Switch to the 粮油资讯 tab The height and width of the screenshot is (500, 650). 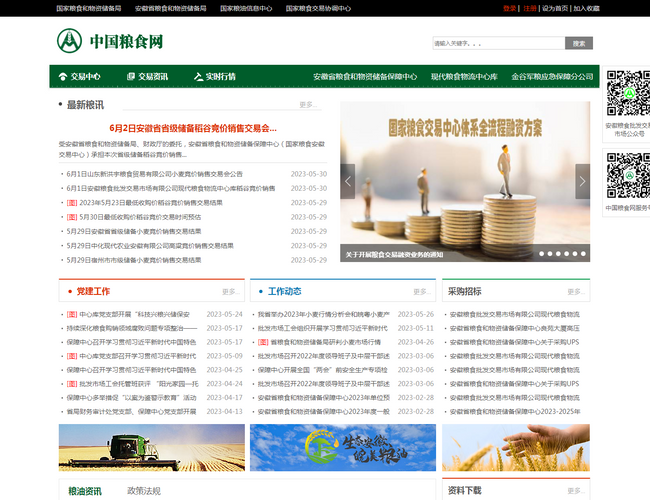click(x=85, y=491)
